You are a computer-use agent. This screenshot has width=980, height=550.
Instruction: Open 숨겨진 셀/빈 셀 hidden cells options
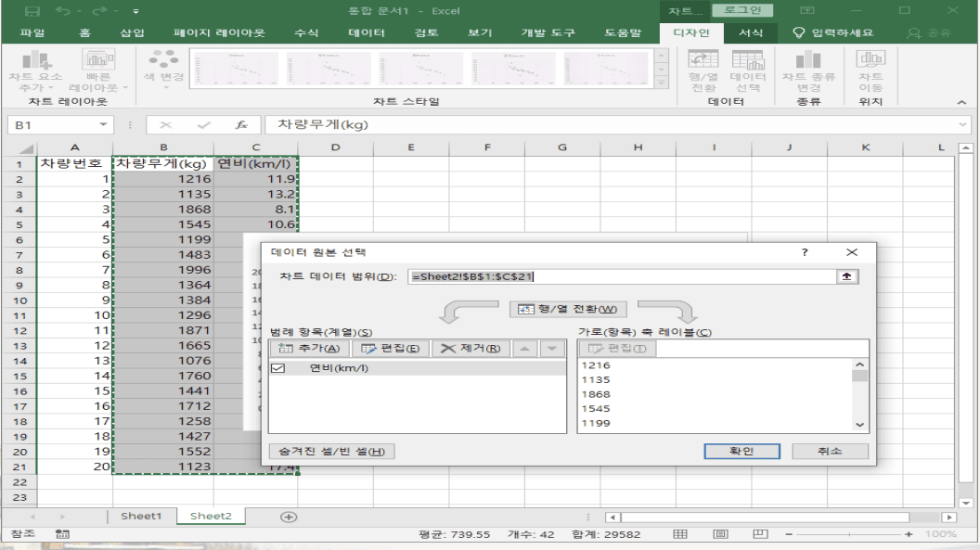tap(331, 451)
